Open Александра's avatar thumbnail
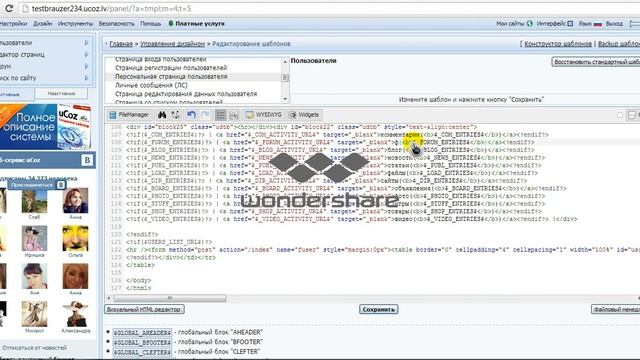640x360 pixels. coord(75,314)
